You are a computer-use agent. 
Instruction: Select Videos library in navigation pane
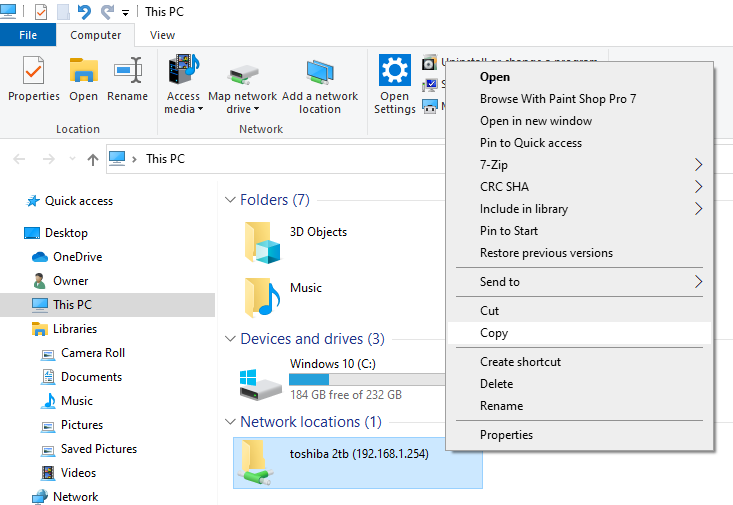tap(78, 473)
